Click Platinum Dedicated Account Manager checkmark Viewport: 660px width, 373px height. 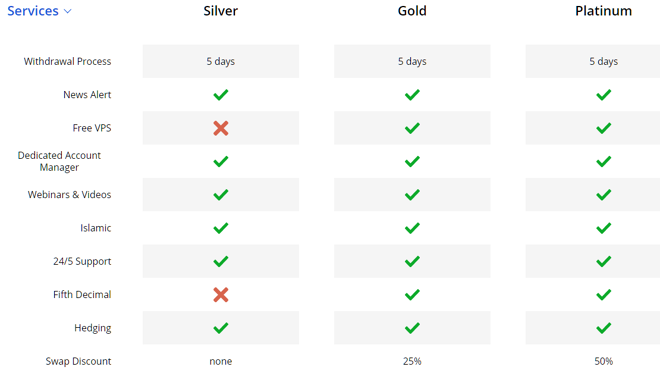(604, 161)
